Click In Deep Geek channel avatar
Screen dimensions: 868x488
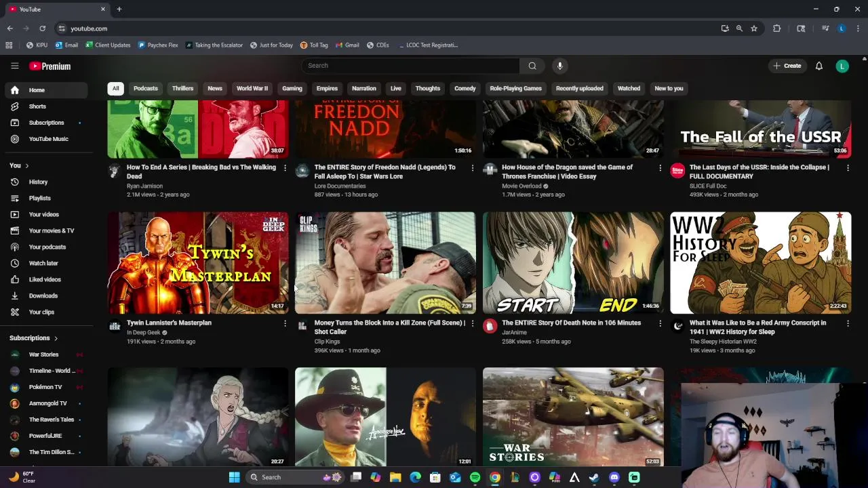pos(115,326)
